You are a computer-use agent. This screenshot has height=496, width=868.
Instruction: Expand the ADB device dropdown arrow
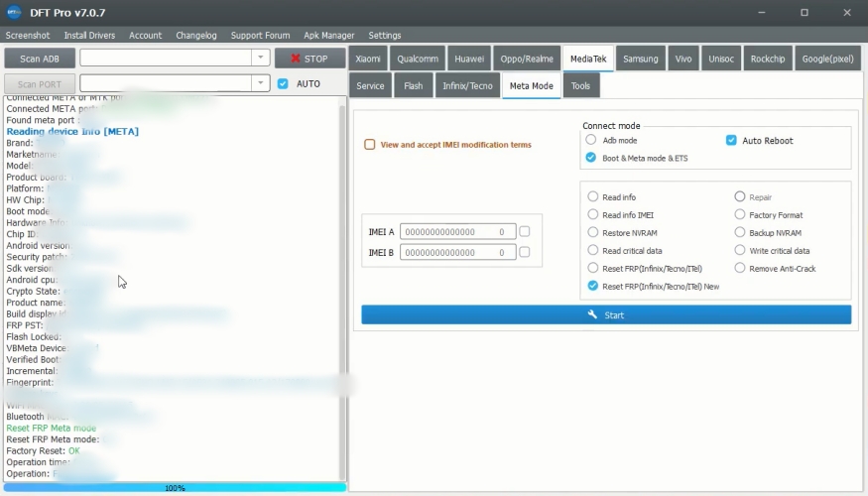coord(260,57)
